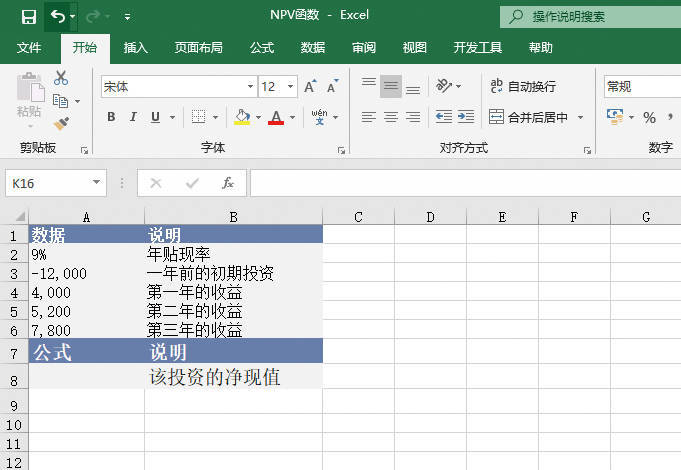Click the Increase Indent icon
The height and width of the screenshot is (470, 681).
click(466, 117)
